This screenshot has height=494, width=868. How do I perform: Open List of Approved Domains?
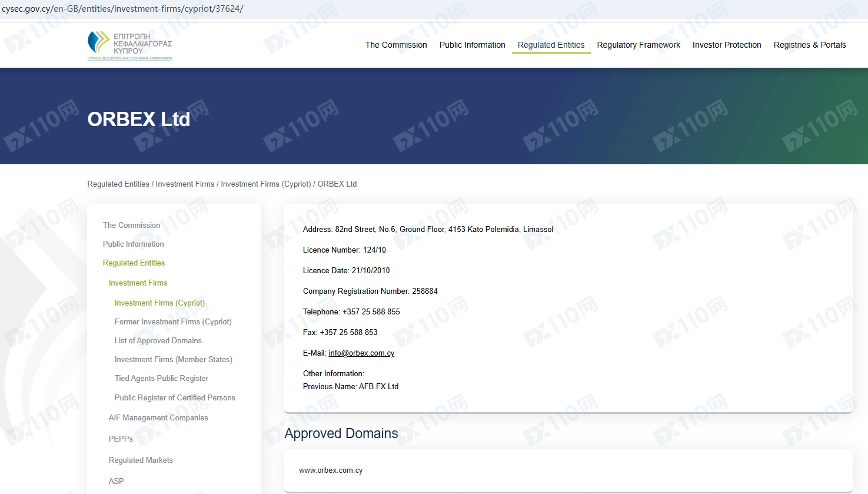pos(158,340)
